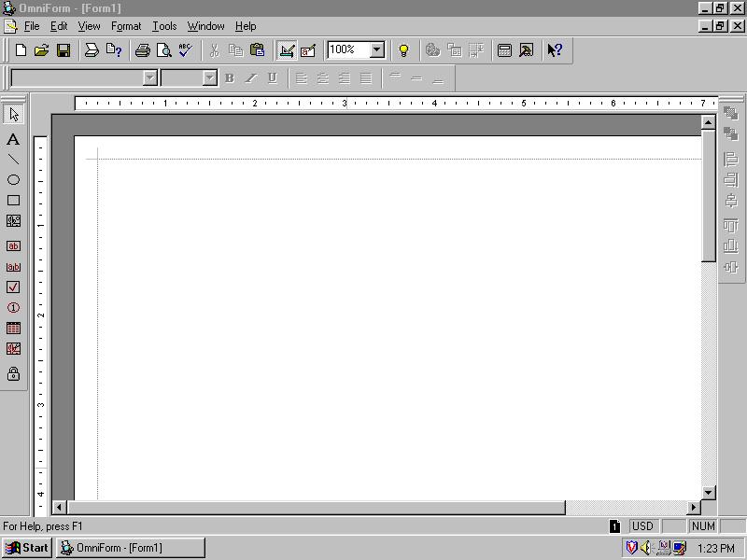This screenshot has height=560, width=747.
Task: Toggle the fill mode toolbar button
Action: tap(308, 50)
